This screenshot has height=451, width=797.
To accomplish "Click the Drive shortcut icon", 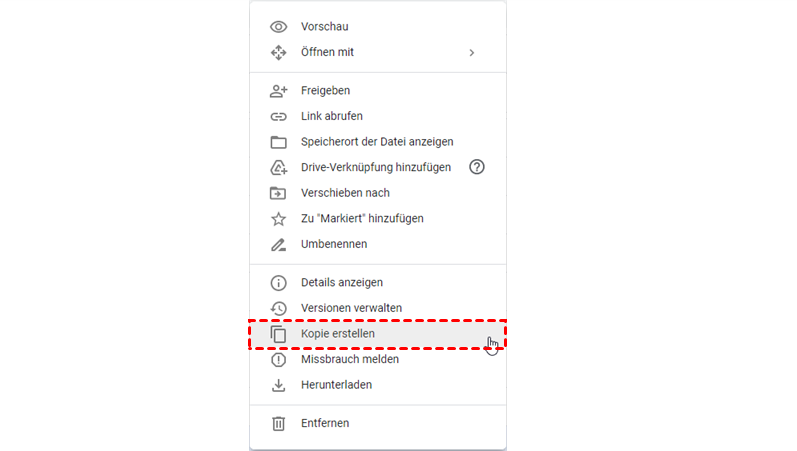I will pyautogui.click(x=279, y=167).
